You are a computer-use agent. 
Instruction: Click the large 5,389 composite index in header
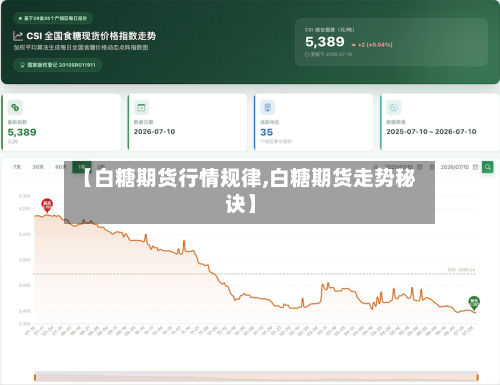(x=325, y=42)
